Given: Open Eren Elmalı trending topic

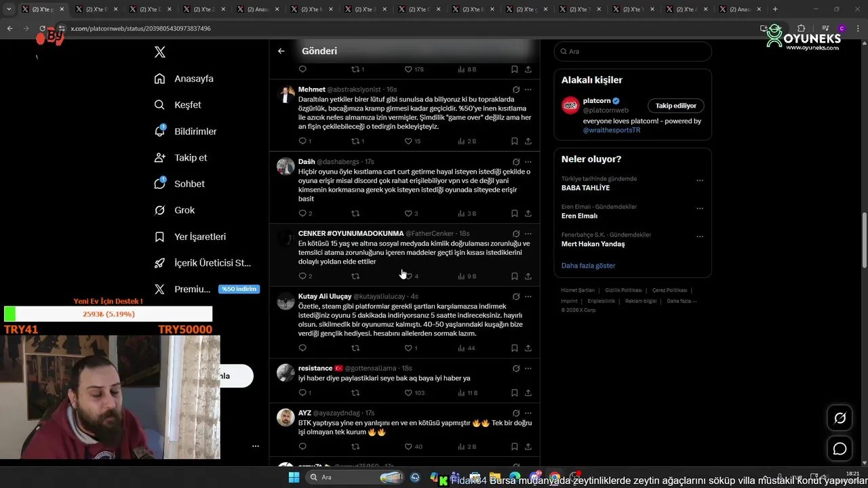Looking at the screenshot, I should (579, 216).
